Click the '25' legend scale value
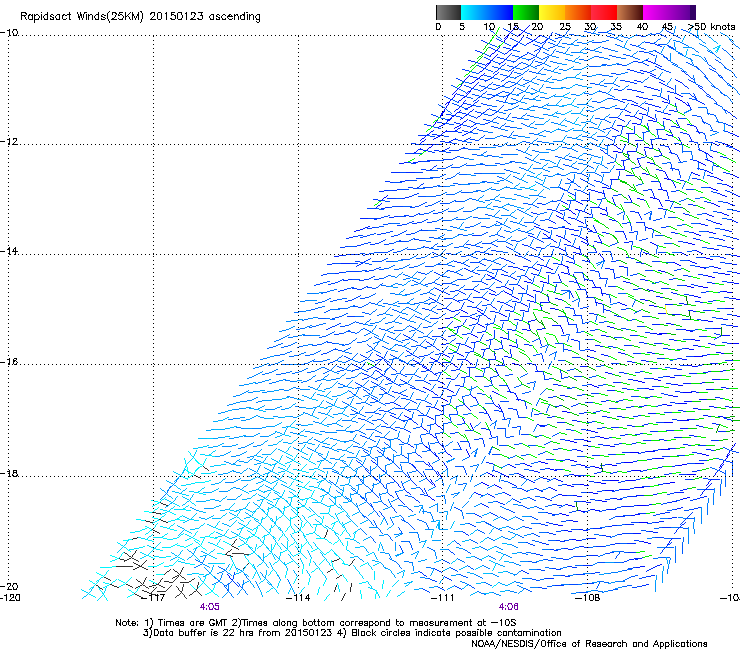 [565, 27]
